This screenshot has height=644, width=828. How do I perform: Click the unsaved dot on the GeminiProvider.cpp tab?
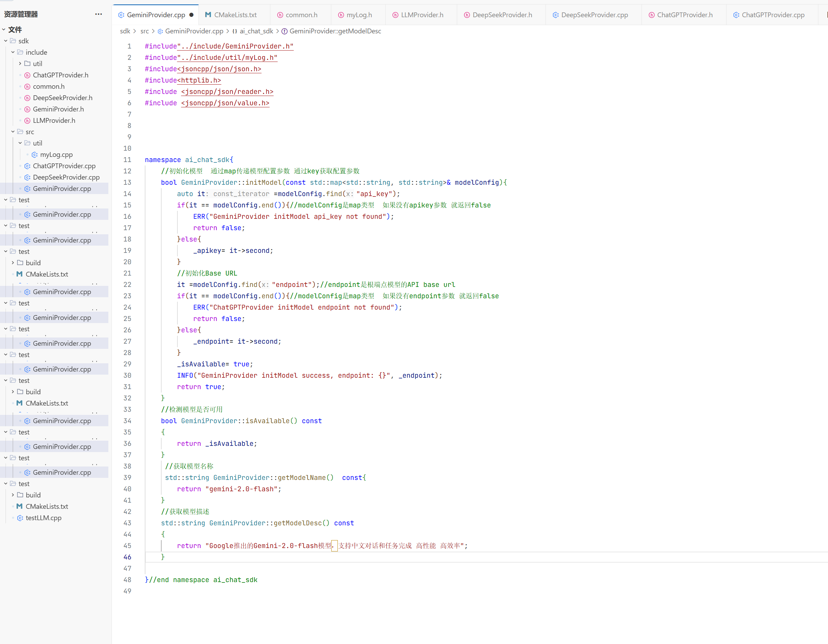coord(192,15)
